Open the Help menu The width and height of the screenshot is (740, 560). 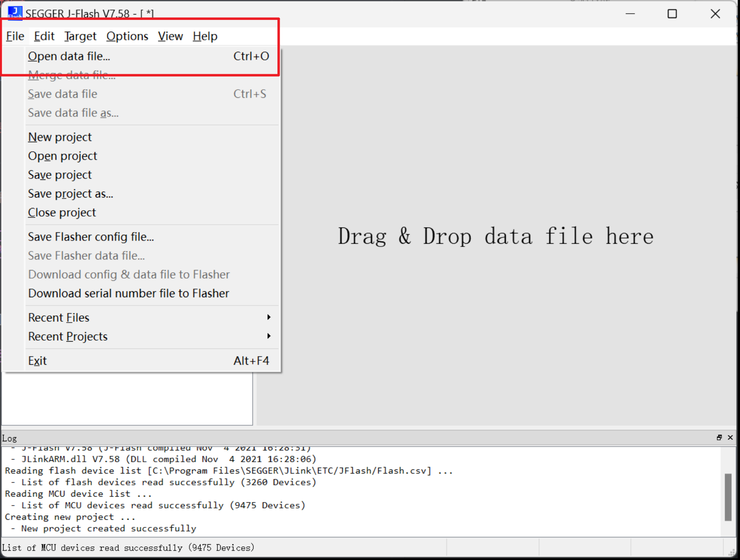click(x=205, y=36)
